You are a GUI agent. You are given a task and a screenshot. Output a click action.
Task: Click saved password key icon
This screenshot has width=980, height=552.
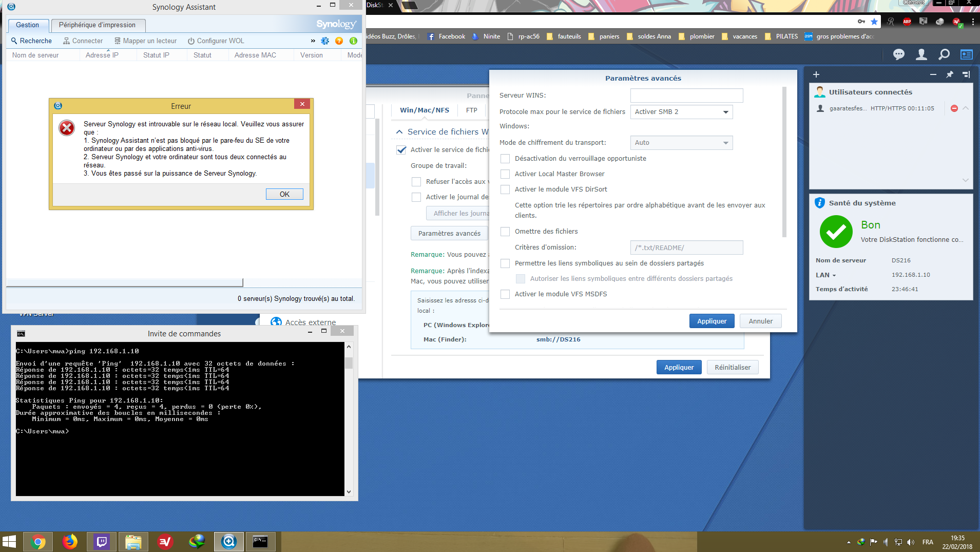(861, 22)
